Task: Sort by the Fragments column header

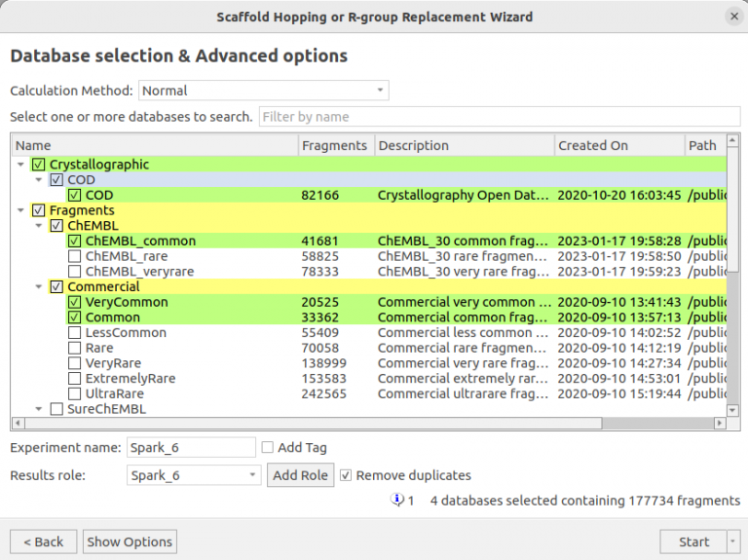Action: point(334,145)
